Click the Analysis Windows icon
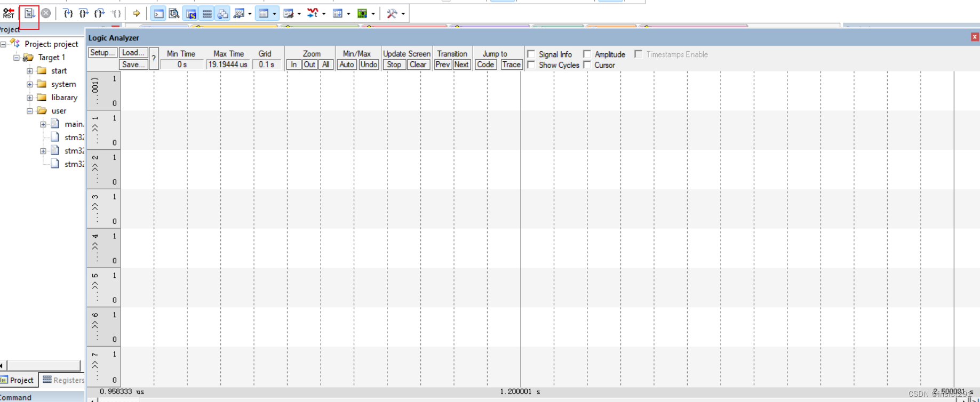980x402 pixels. [x=313, y=13]
